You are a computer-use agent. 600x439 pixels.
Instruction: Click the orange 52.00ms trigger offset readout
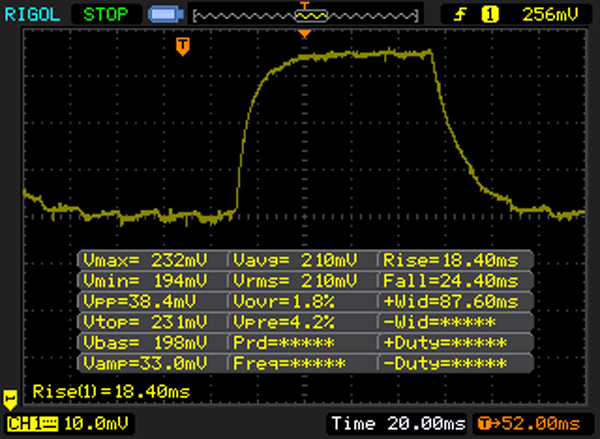tap(529, 424)
